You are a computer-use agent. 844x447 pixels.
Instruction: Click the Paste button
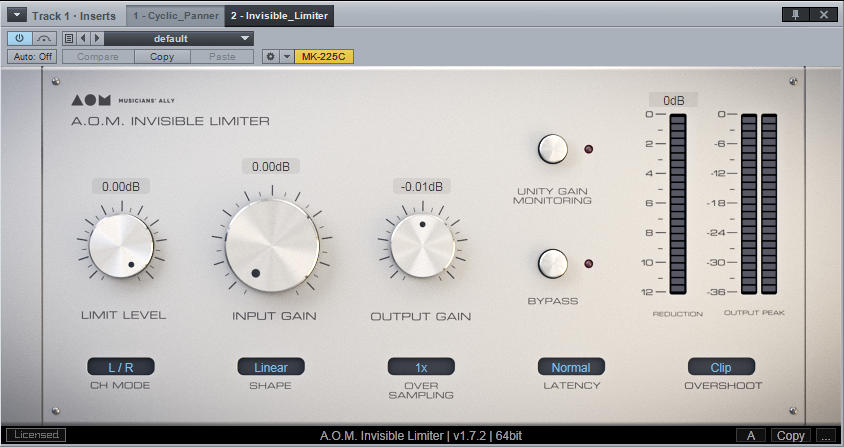tap(222, 57)
